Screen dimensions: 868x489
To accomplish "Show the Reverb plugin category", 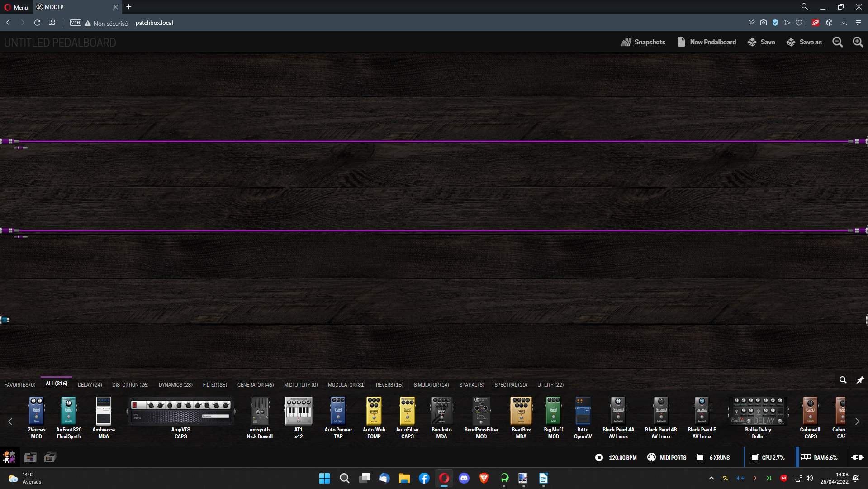I will [x=389, y=385].
